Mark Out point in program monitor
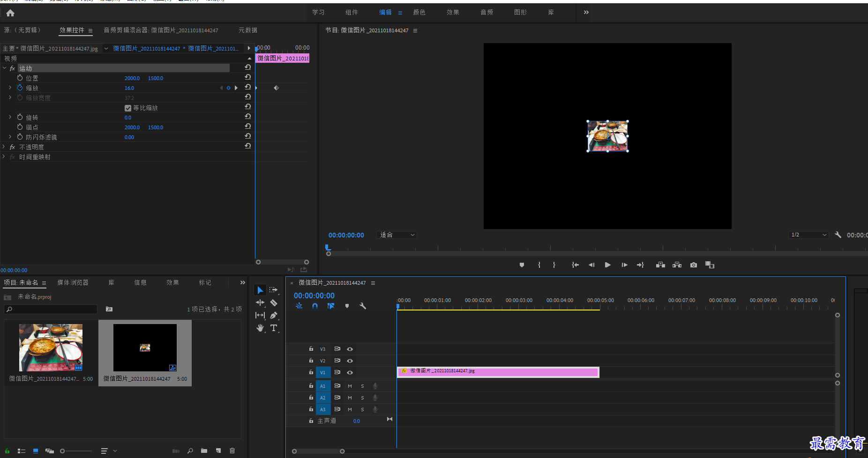Screen dimensions: 868x458 coord(554,265)
